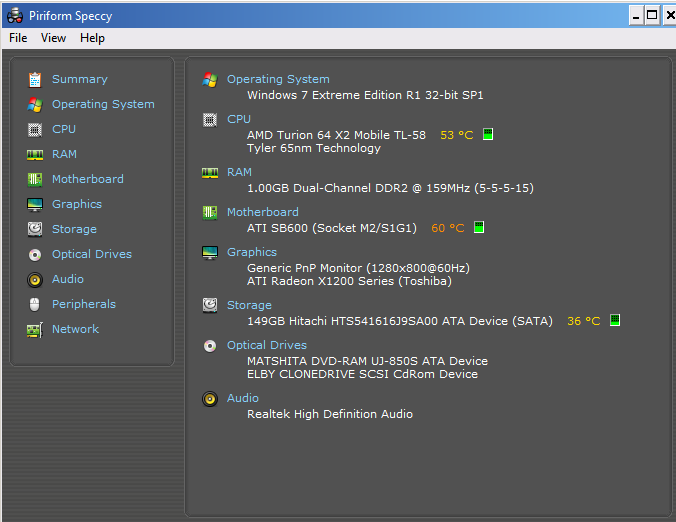Viewport: 676px width, 522px height.
Task: Select the Peripherals mouse icon
Action: [35, 304]
